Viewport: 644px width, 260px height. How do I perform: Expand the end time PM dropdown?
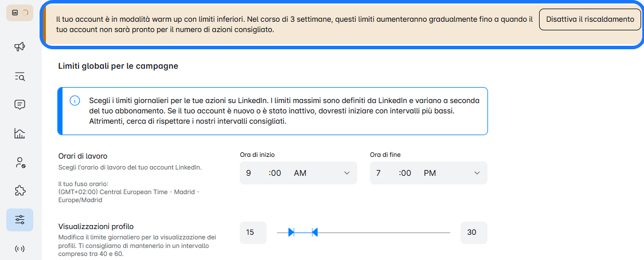pyautogui.click(x=477, y=173)
